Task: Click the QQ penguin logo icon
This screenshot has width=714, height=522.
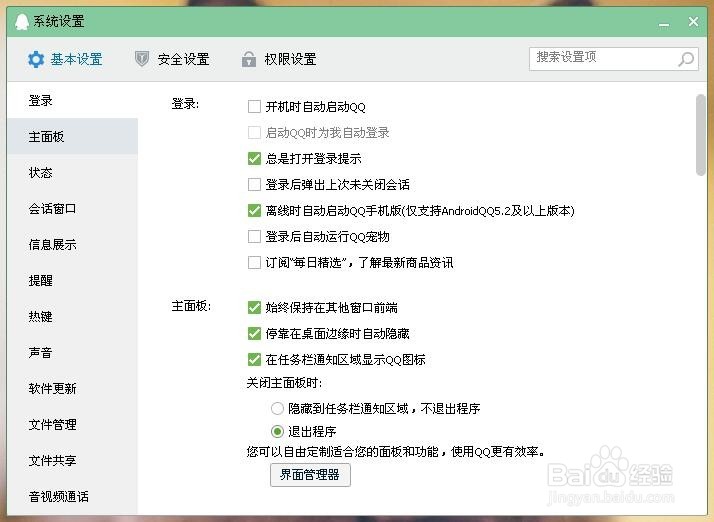Action: [21, 21]
